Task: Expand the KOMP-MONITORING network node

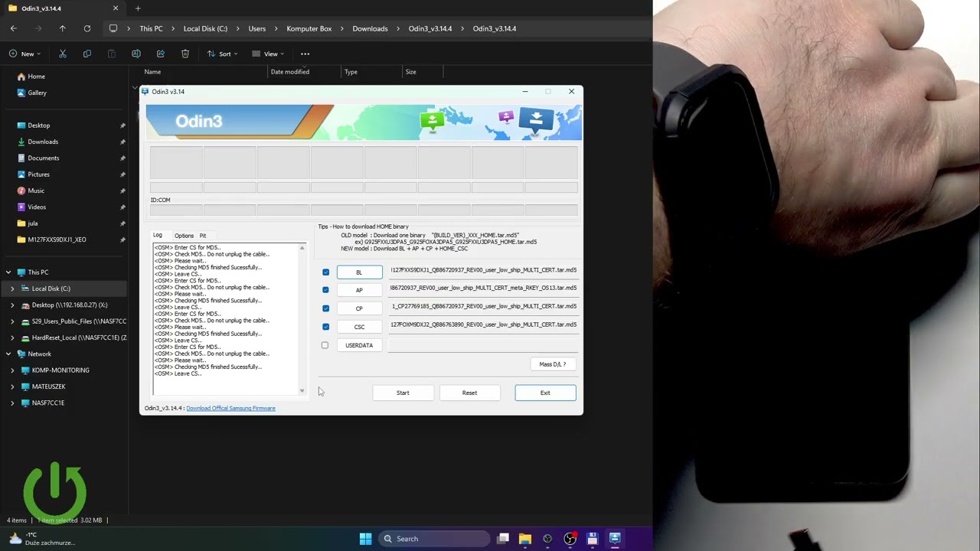Action: pyautogui.click(x=12, y=370)
